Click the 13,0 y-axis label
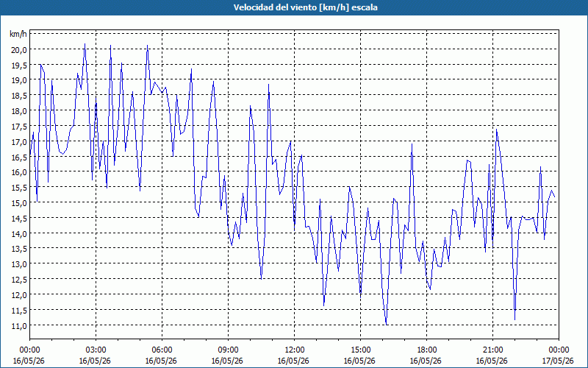The width and height of the screenshot is (588, 368). click(19, 264)
